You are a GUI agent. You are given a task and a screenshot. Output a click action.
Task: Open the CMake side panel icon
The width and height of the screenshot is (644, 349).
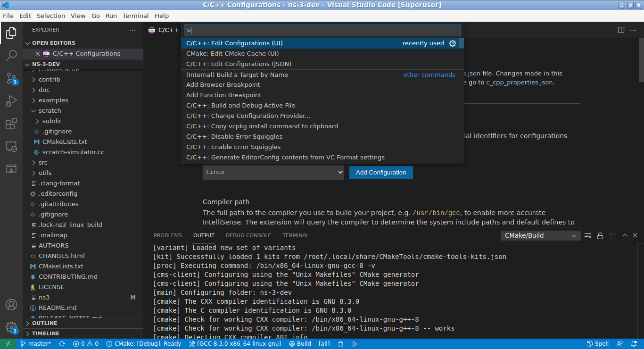click(x=11, y=169)
